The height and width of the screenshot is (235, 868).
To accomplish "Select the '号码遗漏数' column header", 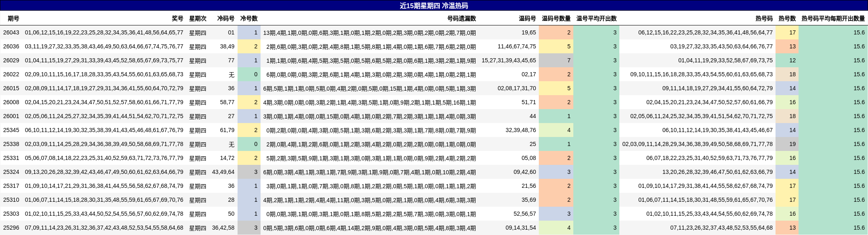I will point(462,18).
